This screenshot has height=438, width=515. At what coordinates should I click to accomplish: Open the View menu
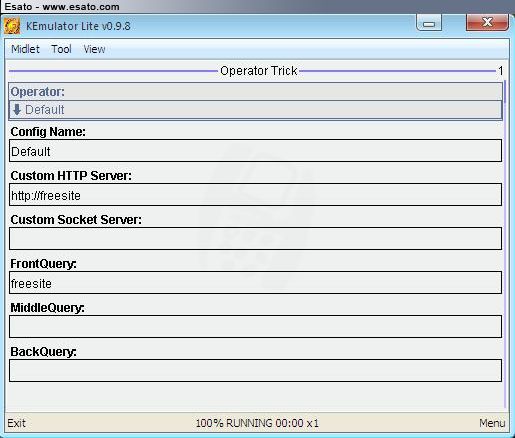click(94, 49)
